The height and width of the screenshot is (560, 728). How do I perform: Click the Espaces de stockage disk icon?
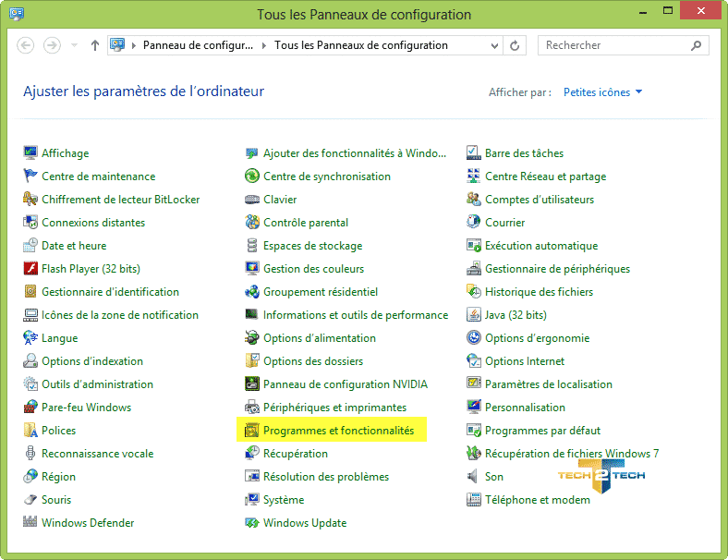pos(251,246)
